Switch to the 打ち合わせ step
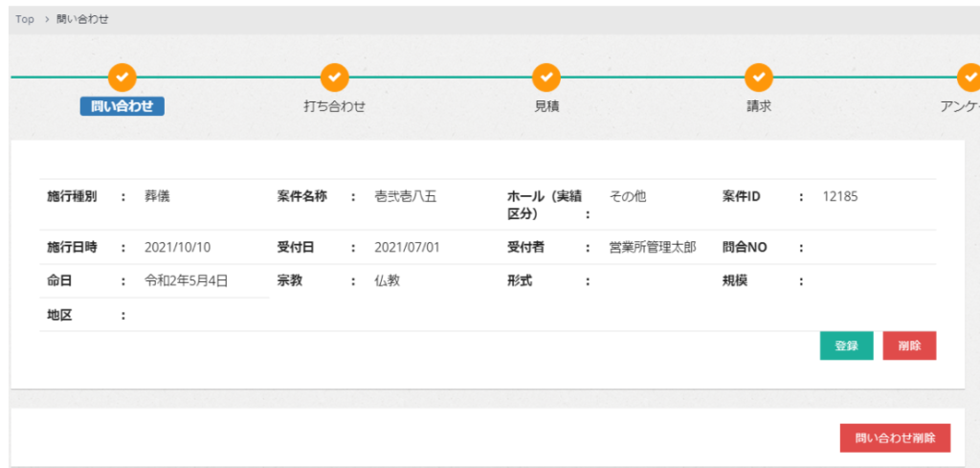This screenshot has width=980, height=468. coord(334,106)
